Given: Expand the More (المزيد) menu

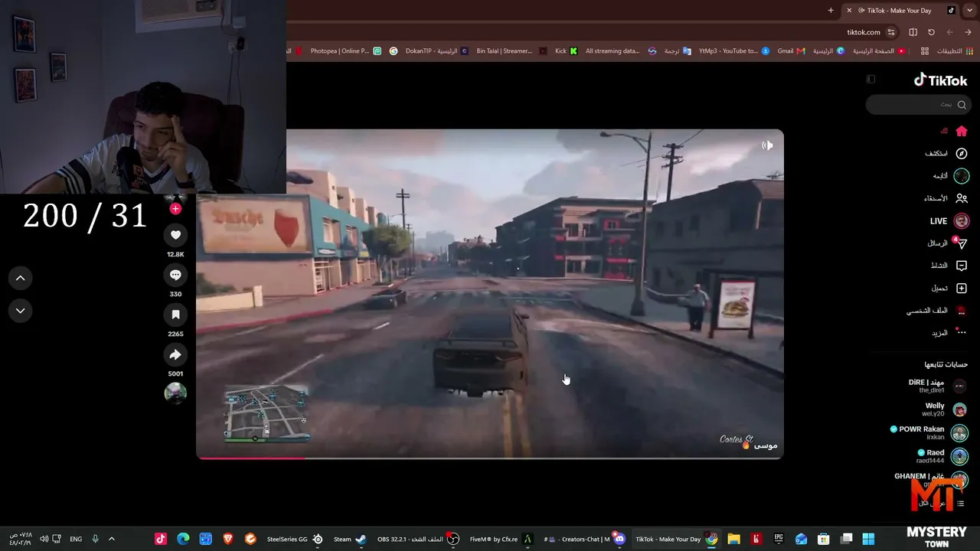Looking at the screenshot, I should 949,333.
